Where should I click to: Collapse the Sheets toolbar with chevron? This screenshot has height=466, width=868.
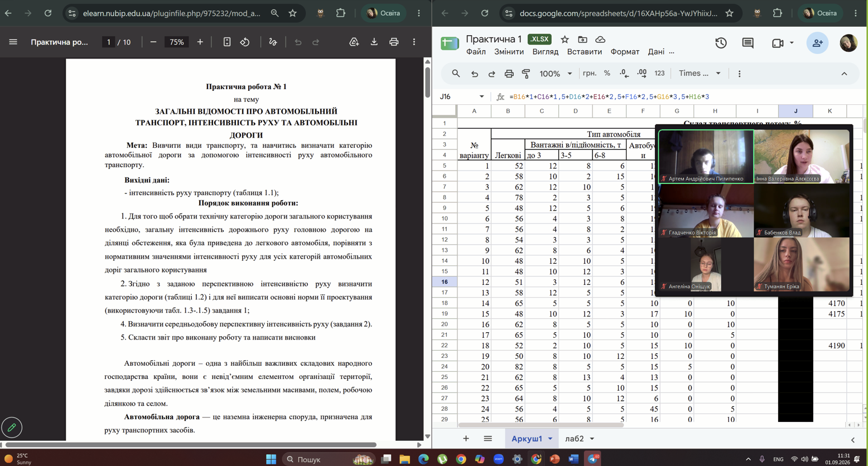(x=844, y=74)
